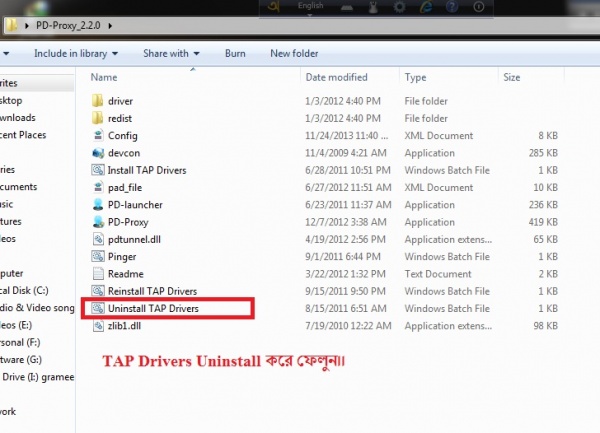Image resolution: width=600 pixels, height=433 pixels.
Task: Open the English language selector
Action: pyautogui.click(x=310, y=8)
